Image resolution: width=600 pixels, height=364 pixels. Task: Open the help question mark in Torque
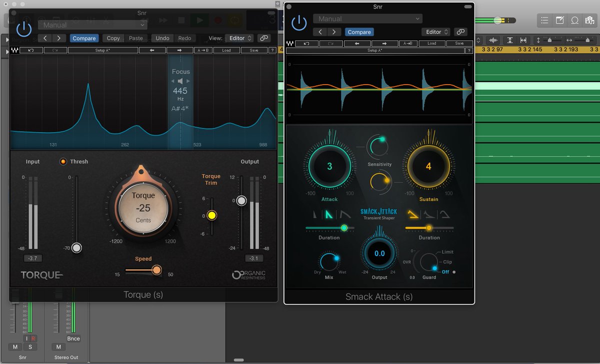(x=272, y=50)
